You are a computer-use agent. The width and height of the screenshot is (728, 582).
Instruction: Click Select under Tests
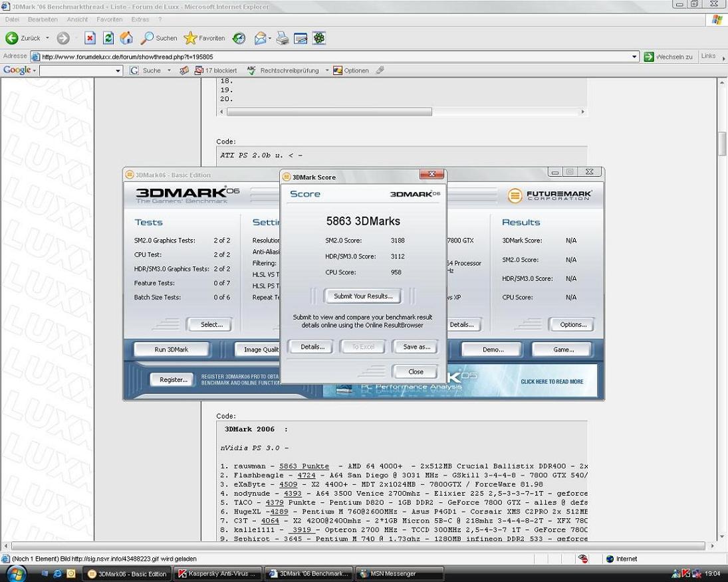211,324
